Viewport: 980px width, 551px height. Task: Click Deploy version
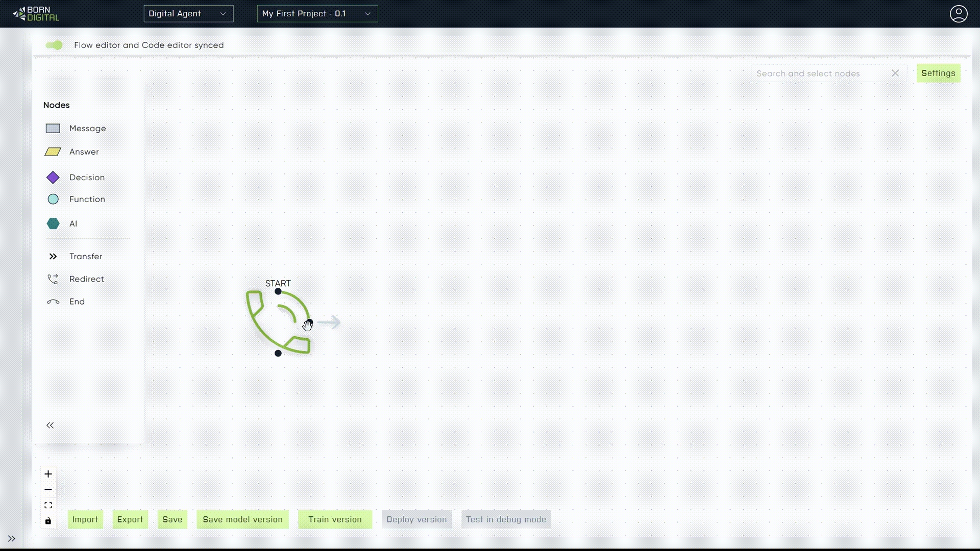[x=416, y=519]
